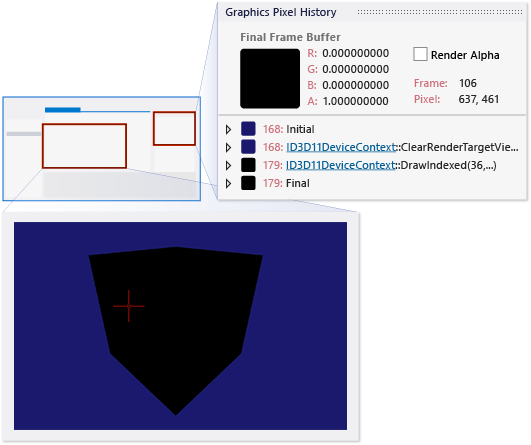The width and height of the screenshot is (531, 445).
Task: Click the Pixel value 637, 461
Action: point(479,99)
